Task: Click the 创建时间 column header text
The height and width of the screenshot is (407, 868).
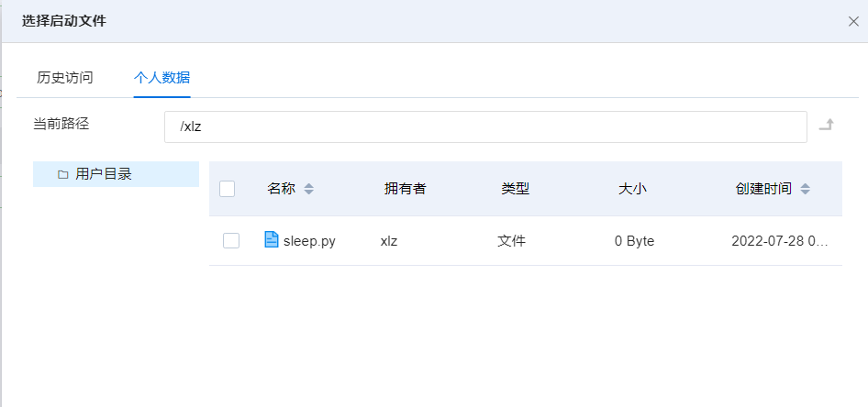Action: point(763,189)
